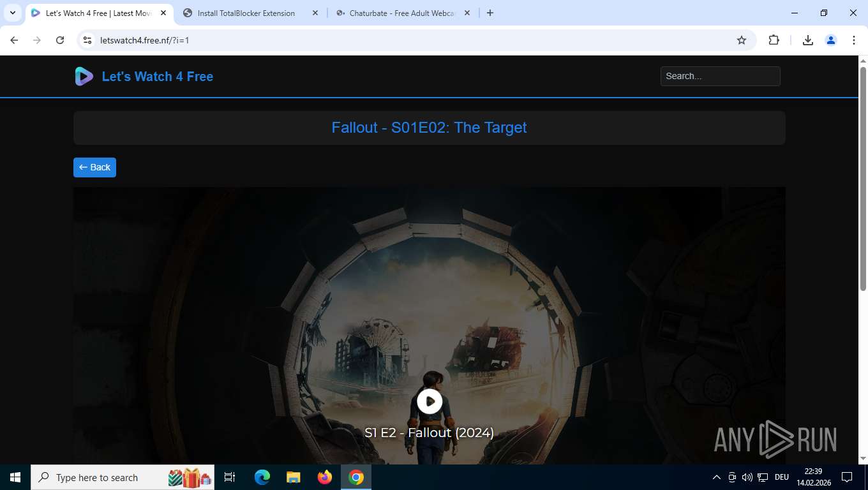The height and width of the screenshot is (490, 868).
Task: Click the taskbar search box
Action: pyautogui.click(x=123, y=477)
